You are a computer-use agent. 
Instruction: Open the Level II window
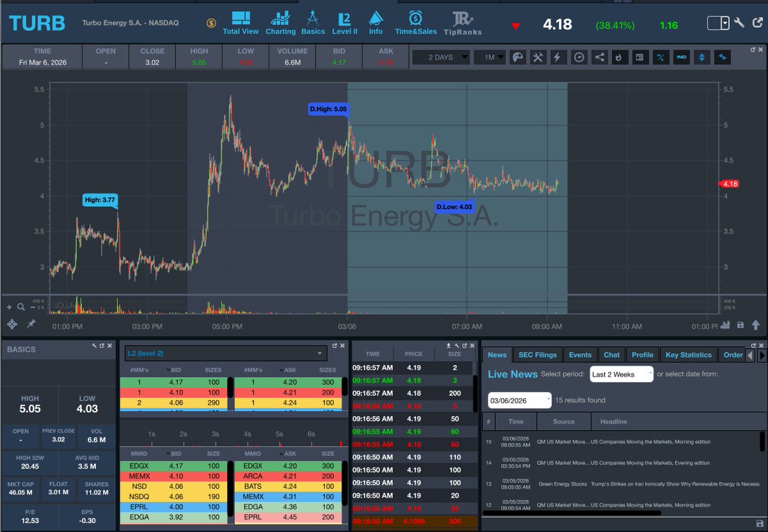click(345, 22)
